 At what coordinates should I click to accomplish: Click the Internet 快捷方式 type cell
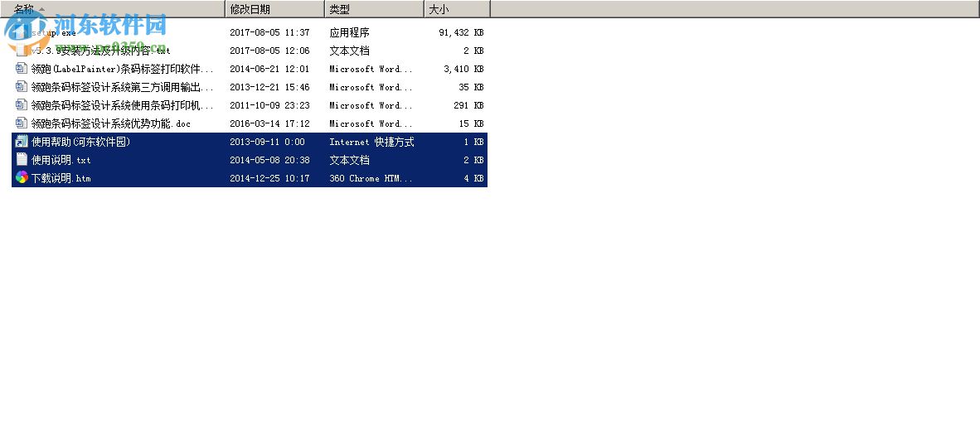click(x=372, y=142)
